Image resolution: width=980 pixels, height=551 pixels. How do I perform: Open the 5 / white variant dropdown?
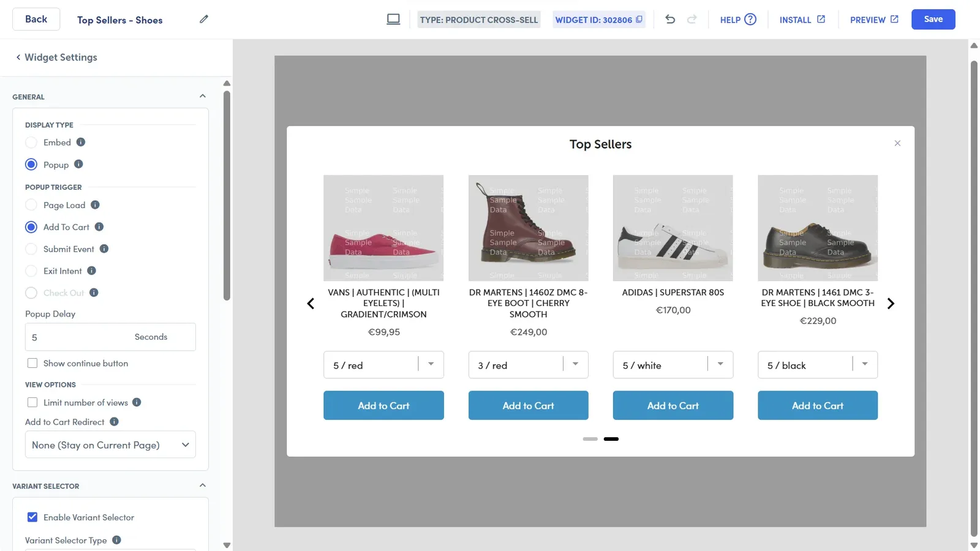673,365
